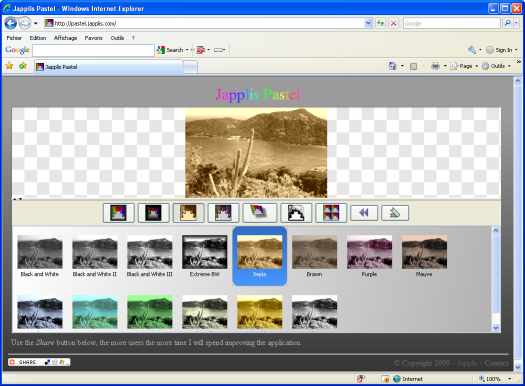Click the refresh page icon
Viewport: 525px width, 386px height.
pyautogui.click(x=380, y=23)
